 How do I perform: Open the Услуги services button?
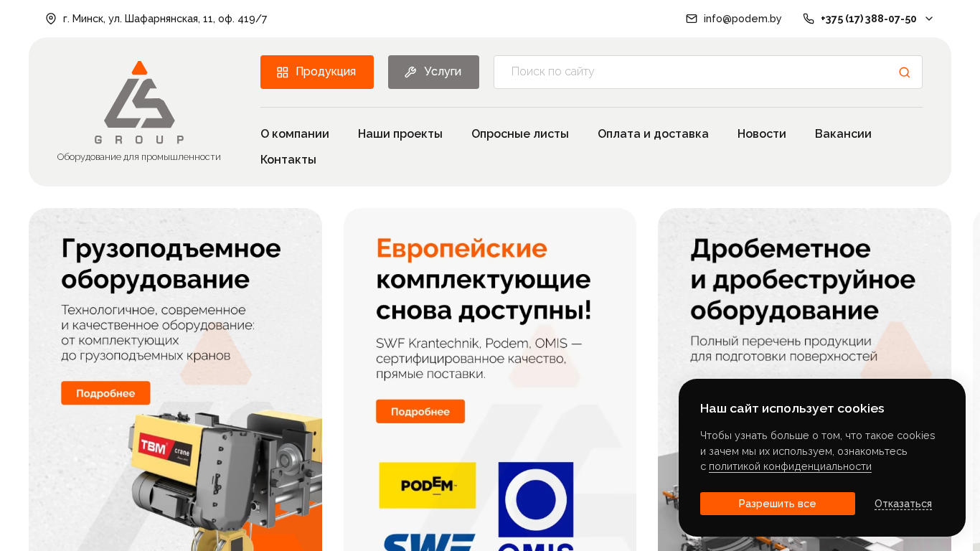point(433,72)
